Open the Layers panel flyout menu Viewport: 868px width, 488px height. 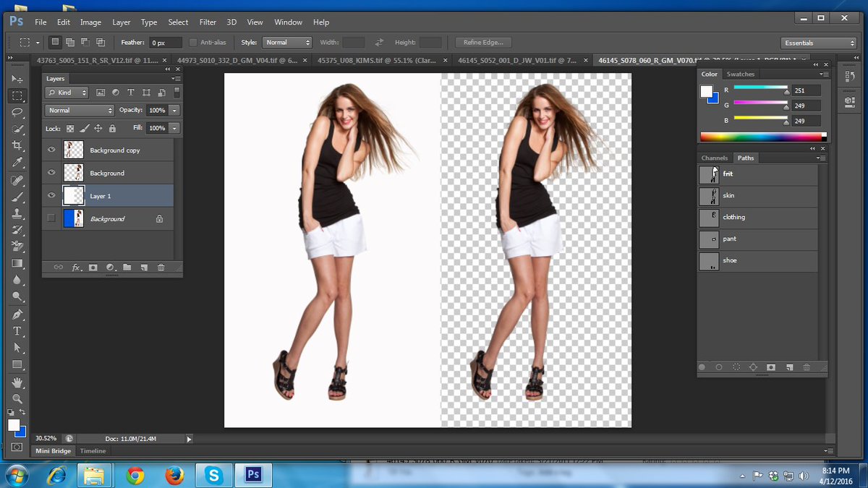click(x=176, y=78)
